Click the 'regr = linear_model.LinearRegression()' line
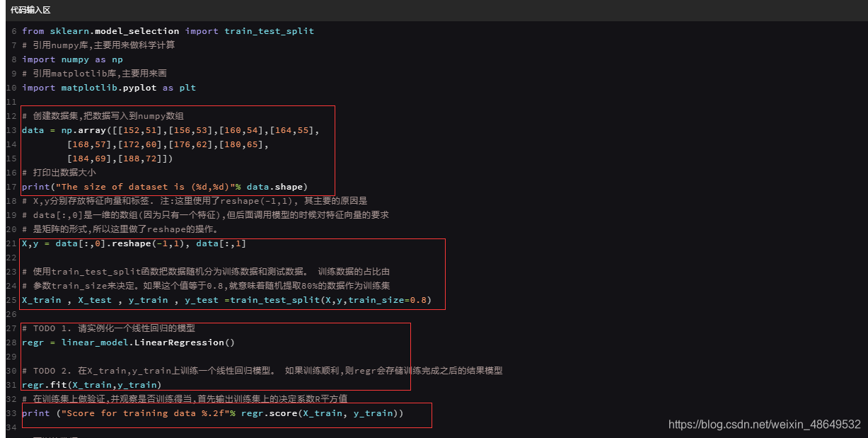Image resolution: width=868 pixels, height=438 pixels. pos(128,342)
